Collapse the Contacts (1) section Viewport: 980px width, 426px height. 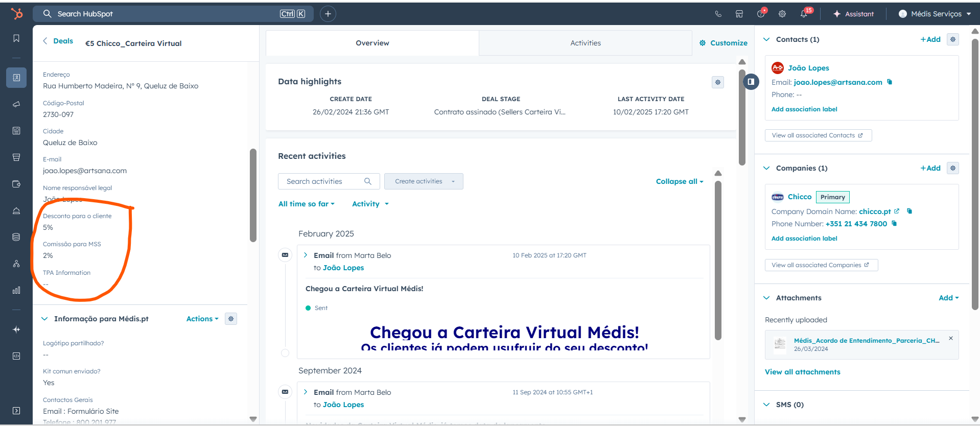point(766,39)
